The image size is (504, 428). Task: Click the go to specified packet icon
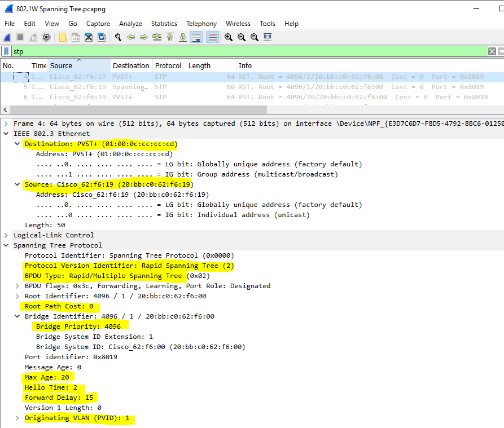coord(157,37)
